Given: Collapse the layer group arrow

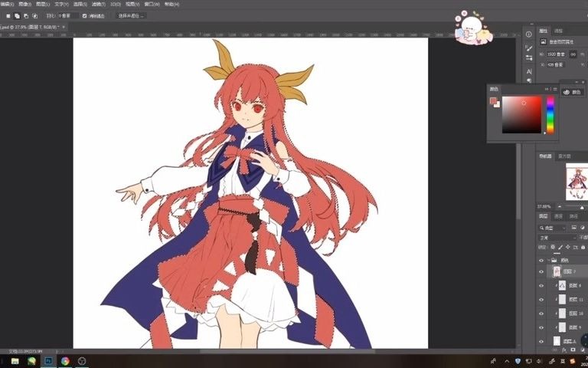Looking at the screenshot, I should click(x=548, y=260).
